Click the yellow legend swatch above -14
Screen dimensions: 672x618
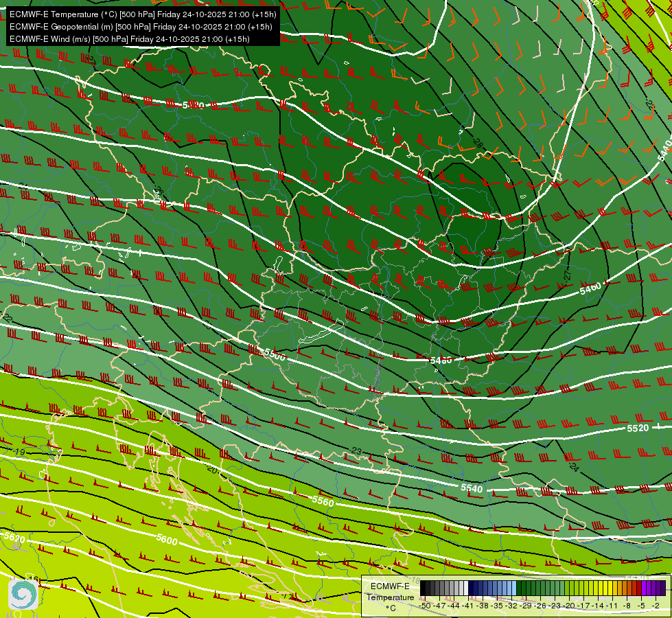pos(599,588)
